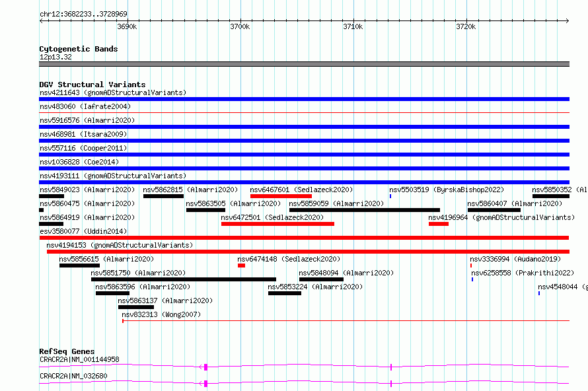This screenshot has width=588, height=391.
Task: Click the blue bar under nsv4211643
Action: (304, 99)
